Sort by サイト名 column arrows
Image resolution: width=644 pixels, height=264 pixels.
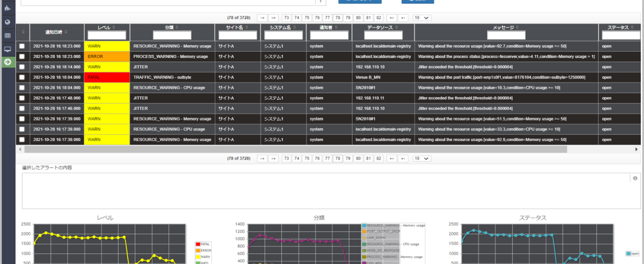click(247, 27)
